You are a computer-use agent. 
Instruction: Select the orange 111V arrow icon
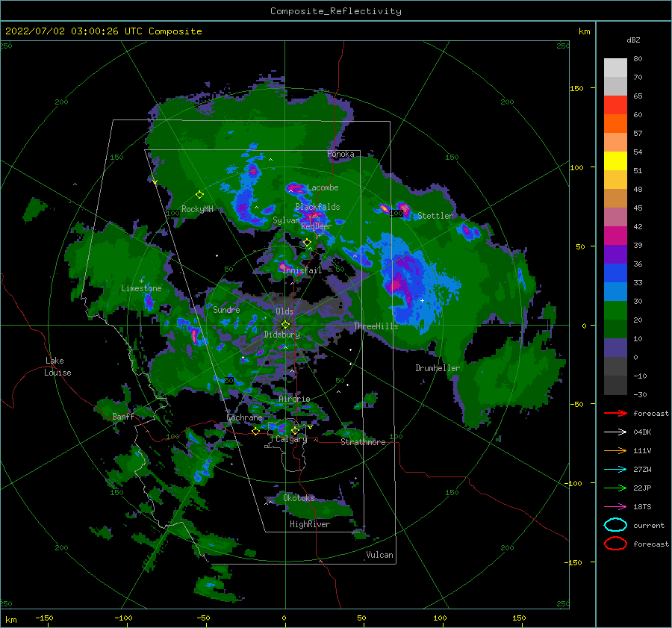615,450
